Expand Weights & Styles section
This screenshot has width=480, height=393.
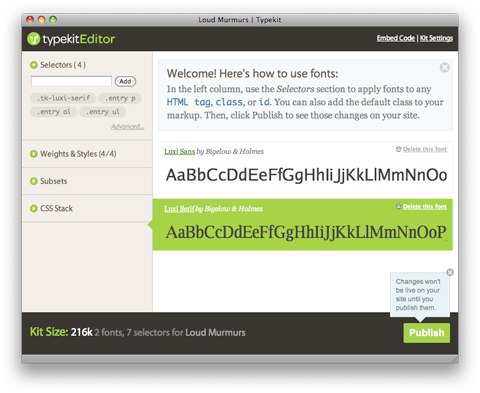coord(33,154)
